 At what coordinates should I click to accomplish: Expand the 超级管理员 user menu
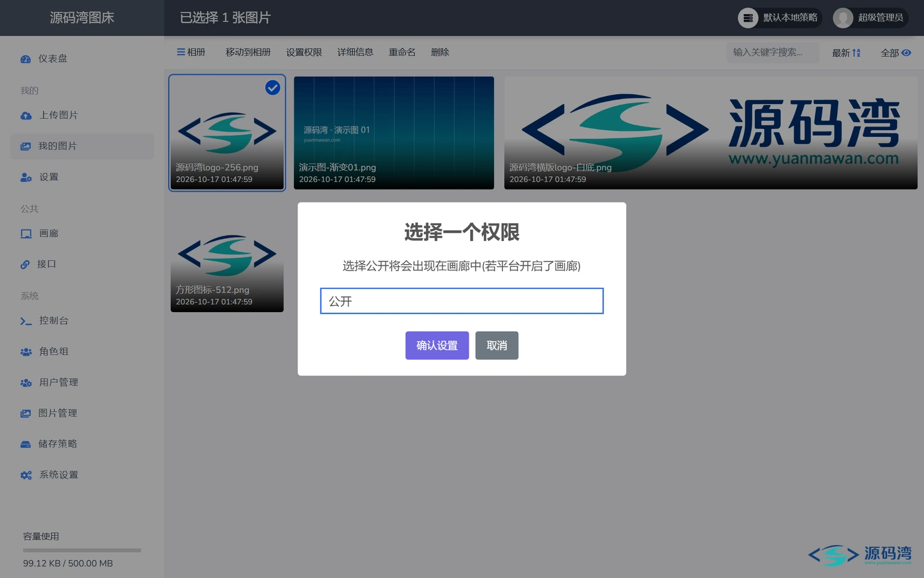[x=870, y=18]
